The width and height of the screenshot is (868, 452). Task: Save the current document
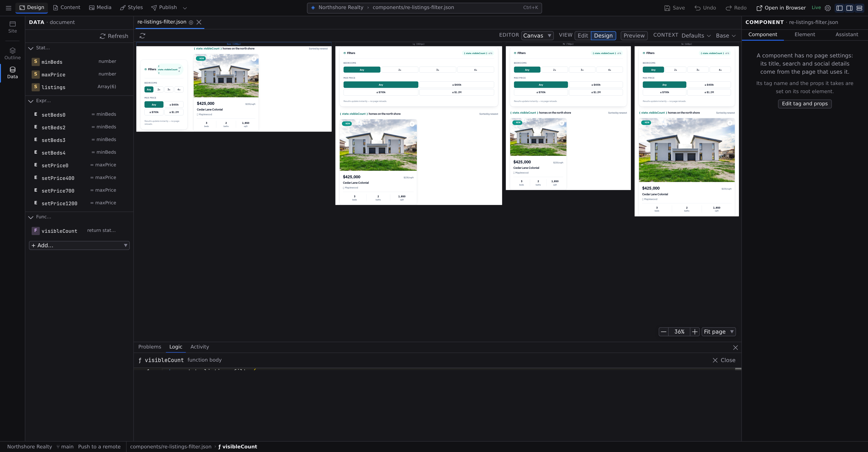674,8
